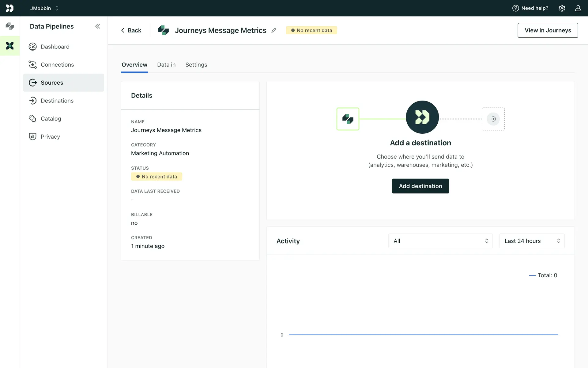588x368 pixels.
Task: Click the Journeys app icon in left rail
Action: click(10, 26)
